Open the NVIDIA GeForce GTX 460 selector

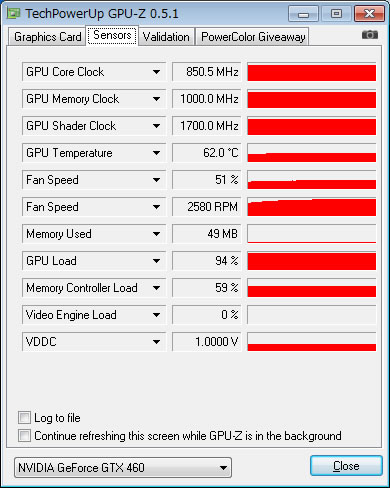click(x=123, y=468)
